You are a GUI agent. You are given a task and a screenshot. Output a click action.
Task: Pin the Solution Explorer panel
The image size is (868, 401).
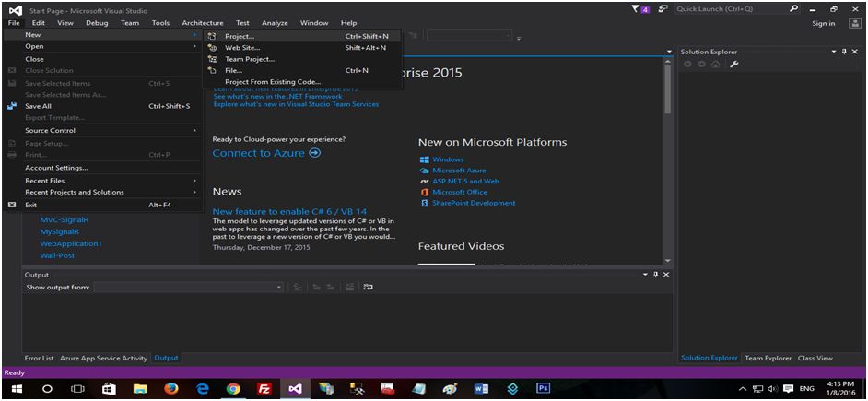point(844,52)
